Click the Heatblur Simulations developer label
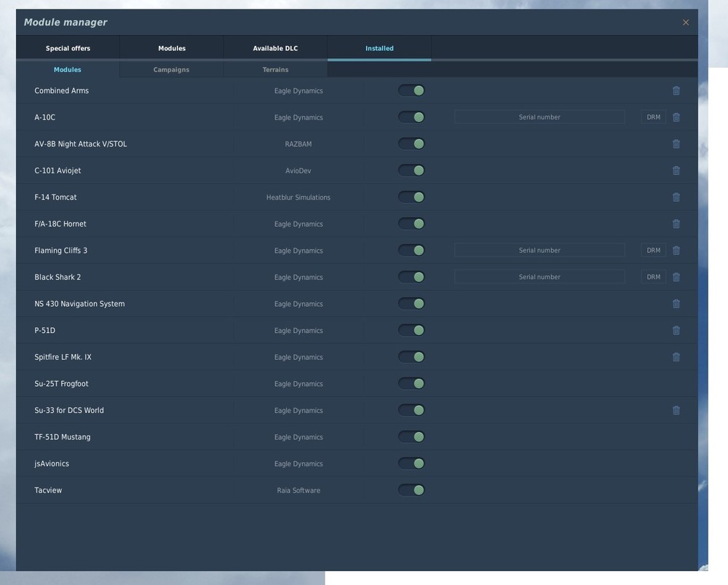 pyautogui.click(x=298, y=197)
